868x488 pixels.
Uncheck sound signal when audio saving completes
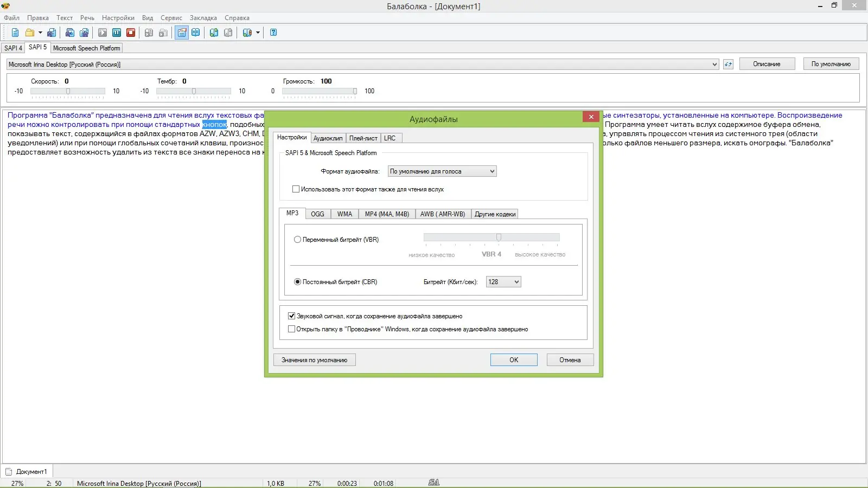(291, 316)
